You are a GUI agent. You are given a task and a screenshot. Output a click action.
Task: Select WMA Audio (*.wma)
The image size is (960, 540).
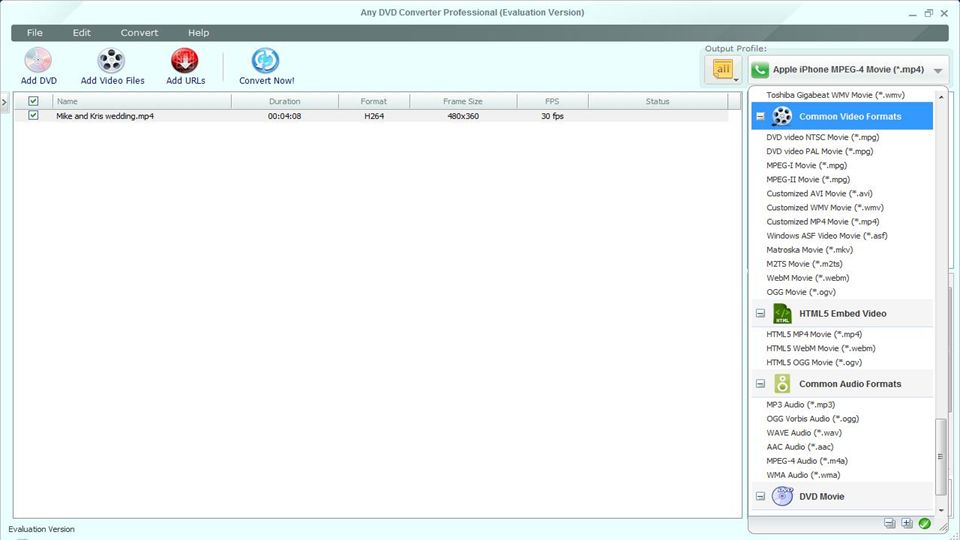click(x=803, y=475)
